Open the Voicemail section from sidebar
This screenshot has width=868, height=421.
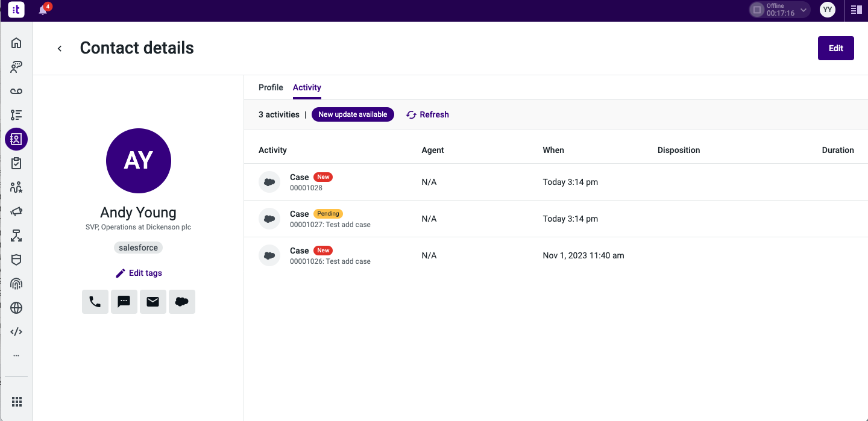[16, 91]
